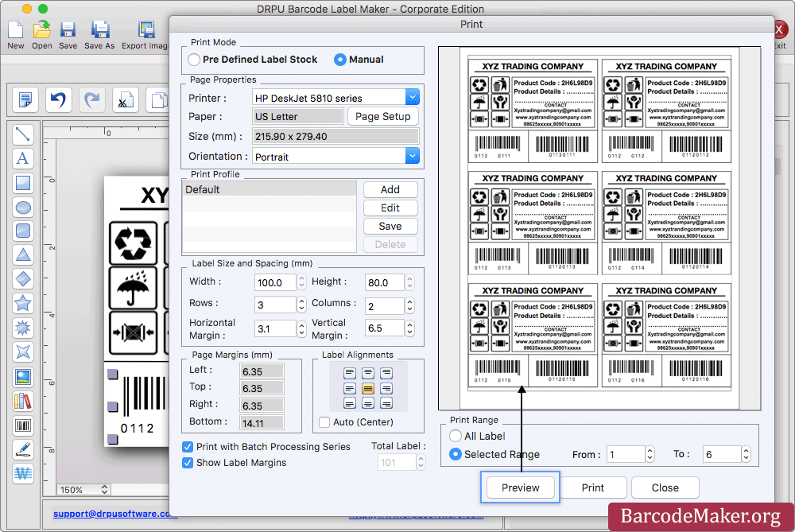Select the Diamond shape tool

(x=23, y=279)
